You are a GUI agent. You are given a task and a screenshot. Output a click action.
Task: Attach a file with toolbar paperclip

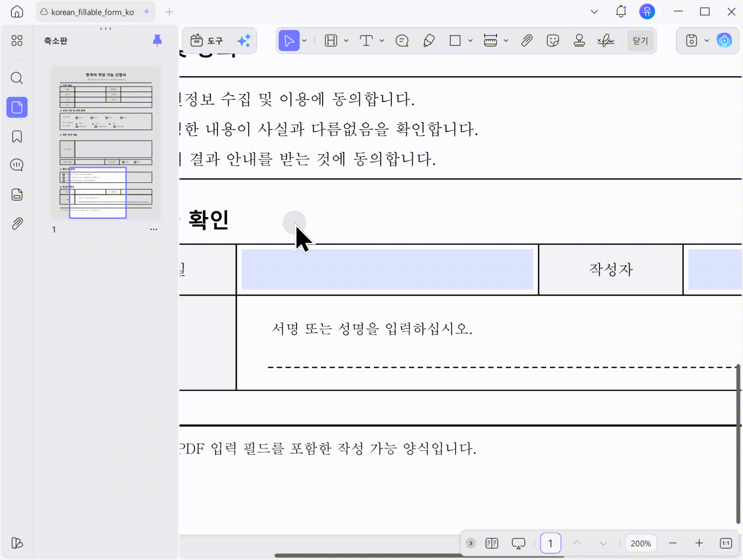click(x=527, y=41)
